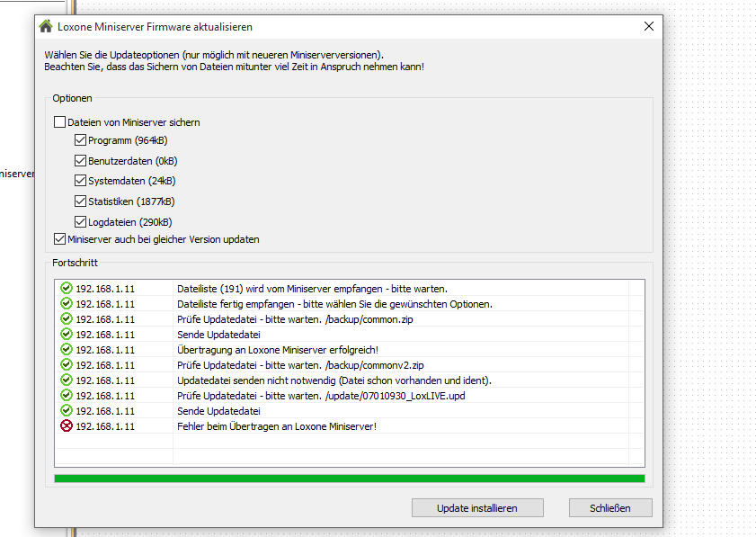Click the 'Update installieren' button
This screenshot has height=537, width=756.
pyautogui.click(x=477, y=508)
